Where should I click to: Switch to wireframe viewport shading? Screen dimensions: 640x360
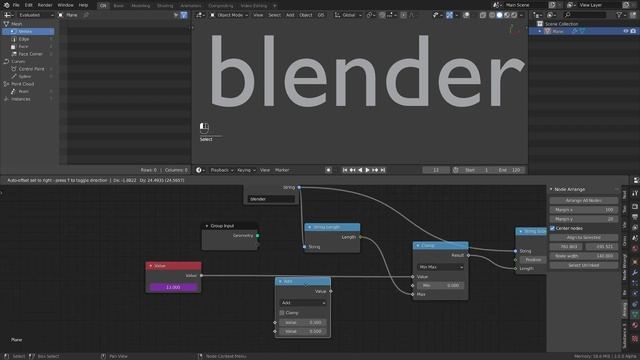pos(492,15)
